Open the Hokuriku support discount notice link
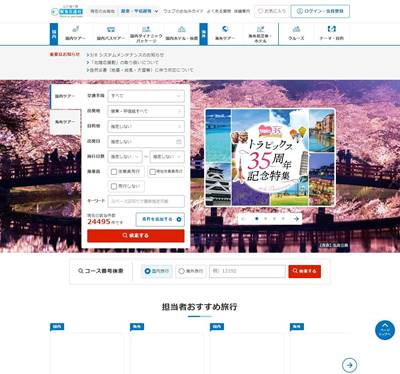This screenshot has height=374, width=400. (x=123, y=62)
